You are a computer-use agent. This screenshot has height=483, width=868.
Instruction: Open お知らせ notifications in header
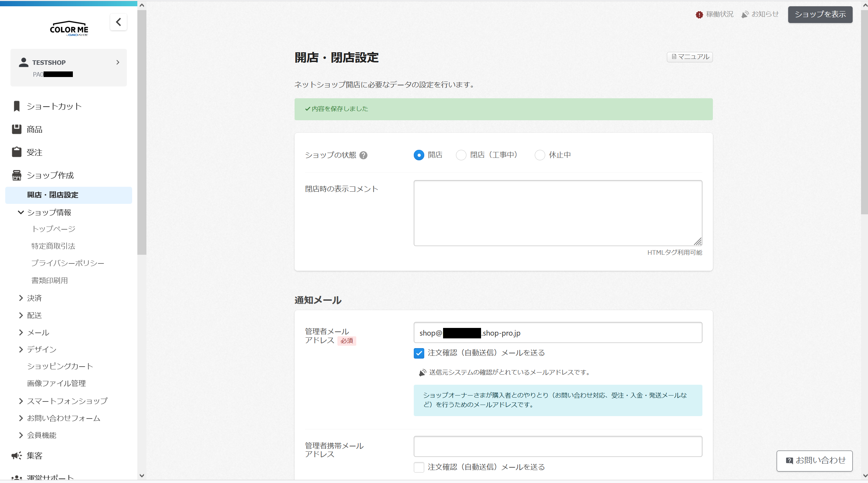(760, 14)
